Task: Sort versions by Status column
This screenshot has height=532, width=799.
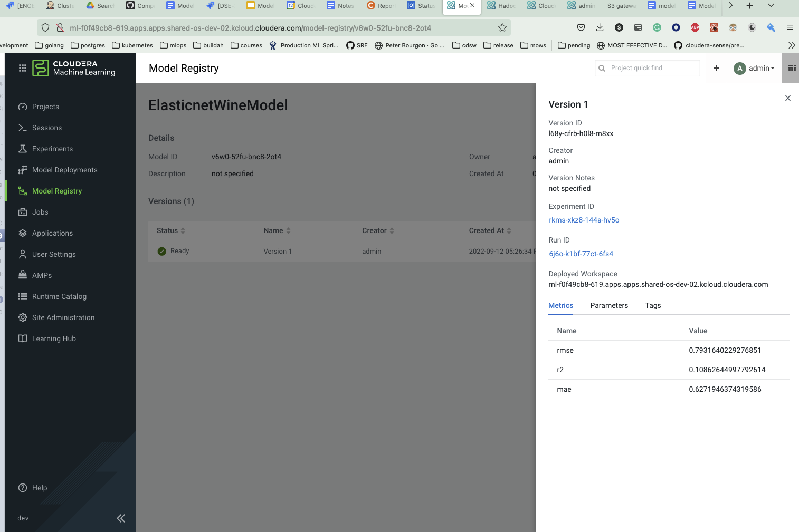Action: [x=171, y=230]
